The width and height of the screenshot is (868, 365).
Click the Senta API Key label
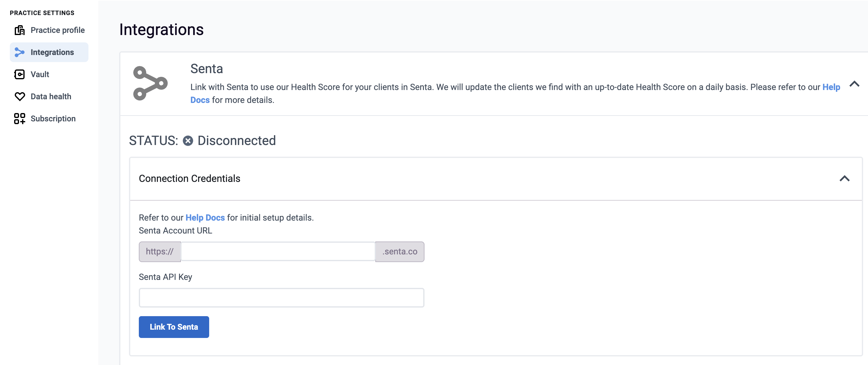(166, 277)
